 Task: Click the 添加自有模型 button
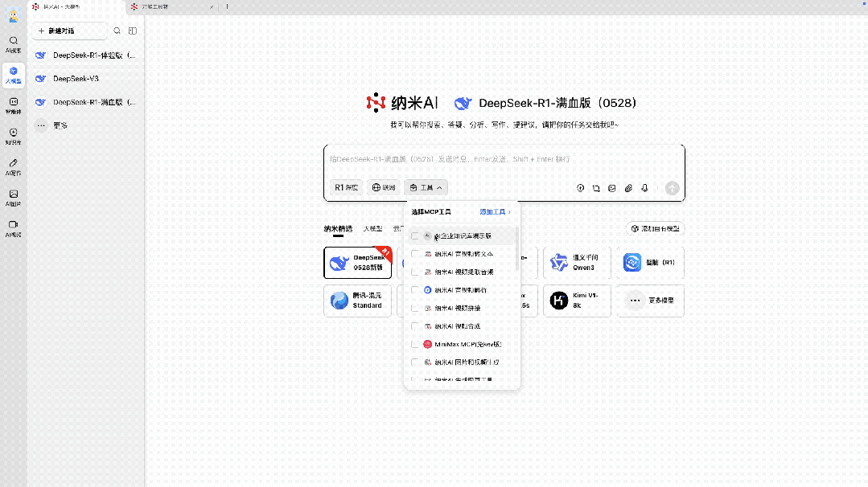[x=656, y=229]
